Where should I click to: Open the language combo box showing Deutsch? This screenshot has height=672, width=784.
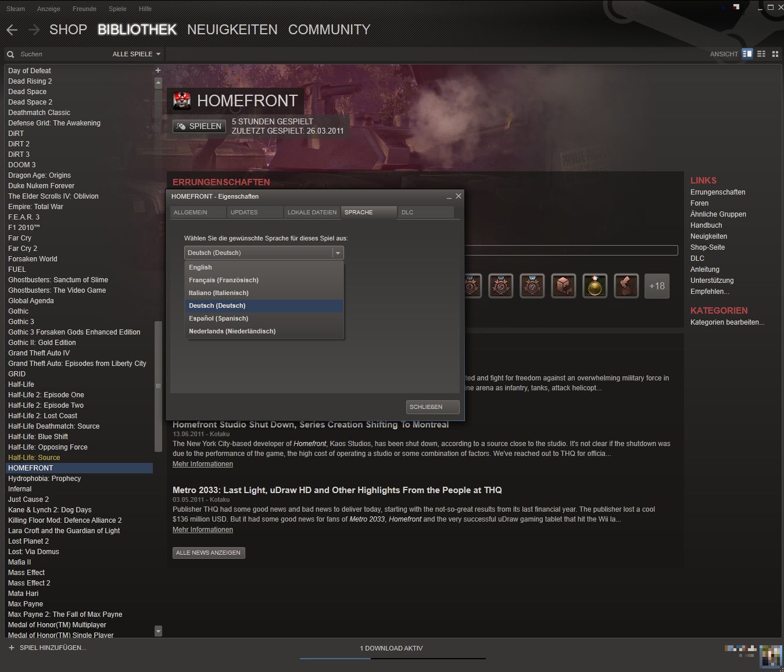pos(264,253)
